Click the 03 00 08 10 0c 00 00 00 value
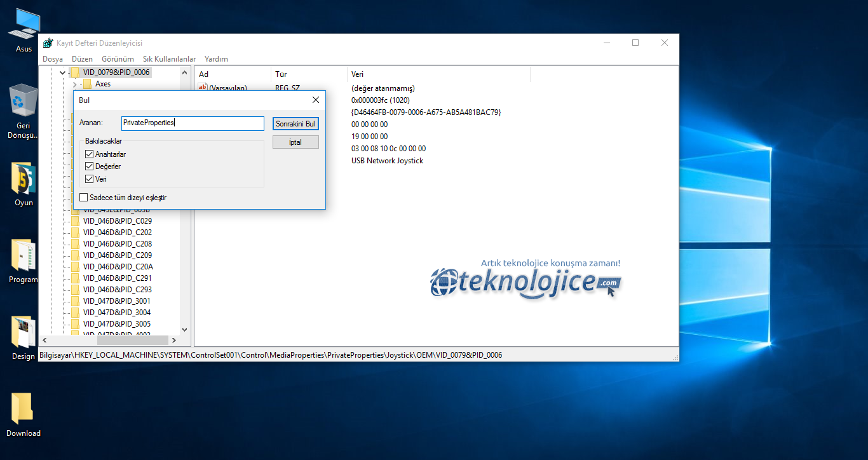The image size is (868, 460). (388, 149)
